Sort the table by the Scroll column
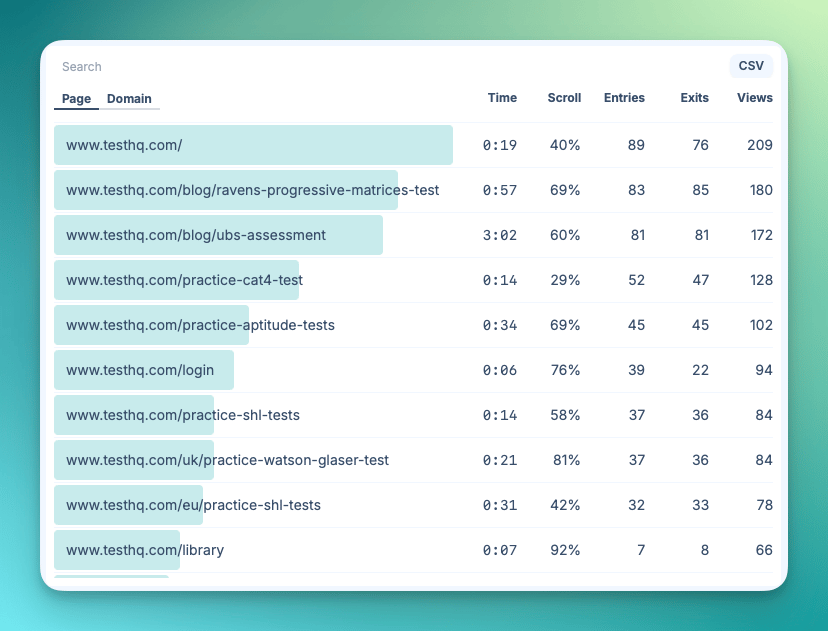Image resolution: width=828 pixels, height=631 pixels. click(x=564, y=98)
